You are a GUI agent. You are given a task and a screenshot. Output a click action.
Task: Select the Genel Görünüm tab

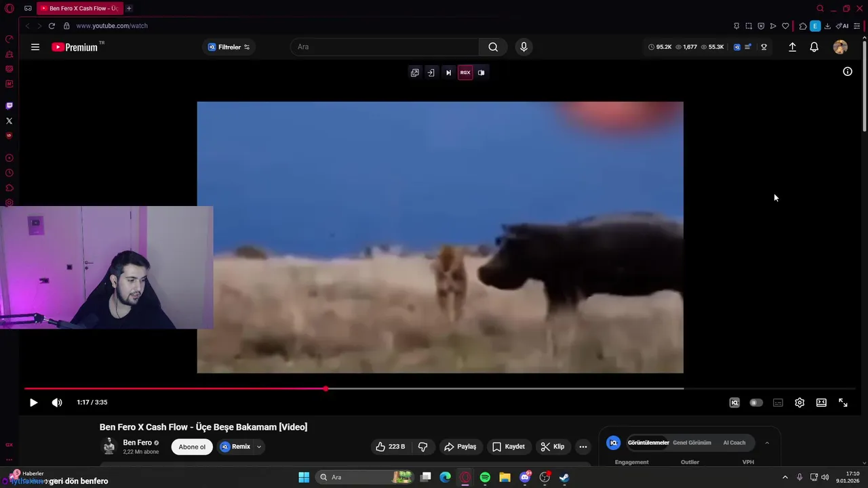pyautogui.click(x=692, y=443)
